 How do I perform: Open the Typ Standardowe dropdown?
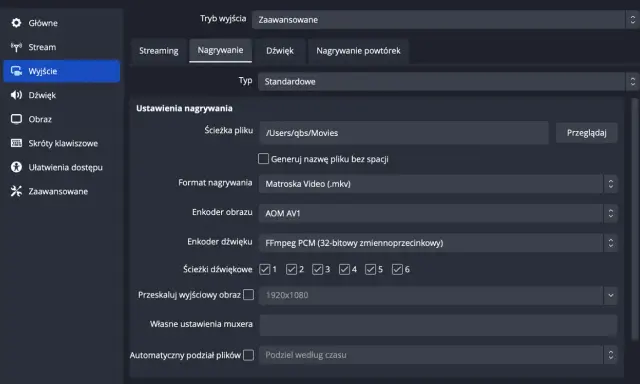tap(448, 82)
